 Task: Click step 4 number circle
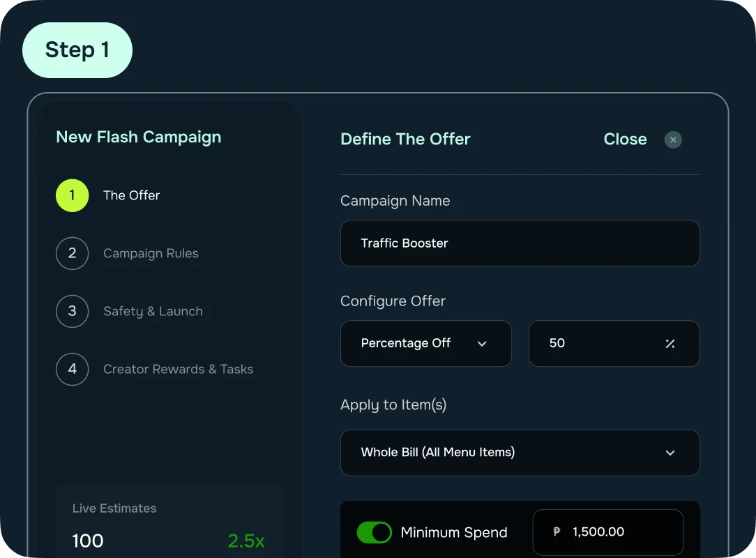click(73, 369)
